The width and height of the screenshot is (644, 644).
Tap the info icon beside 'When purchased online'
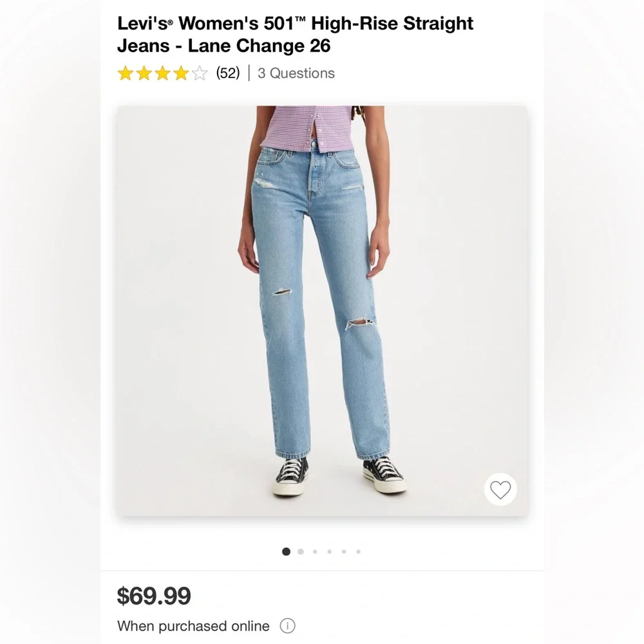288,626
